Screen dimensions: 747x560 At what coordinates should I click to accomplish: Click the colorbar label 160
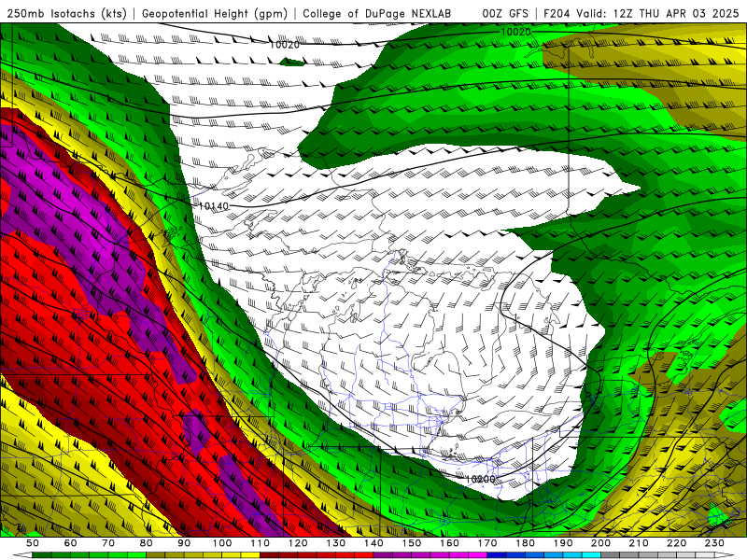coord(449,543)
